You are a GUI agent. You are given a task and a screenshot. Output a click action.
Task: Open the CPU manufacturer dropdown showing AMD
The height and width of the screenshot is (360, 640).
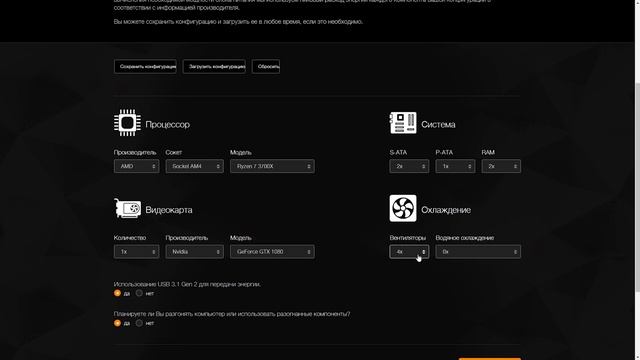136,166
